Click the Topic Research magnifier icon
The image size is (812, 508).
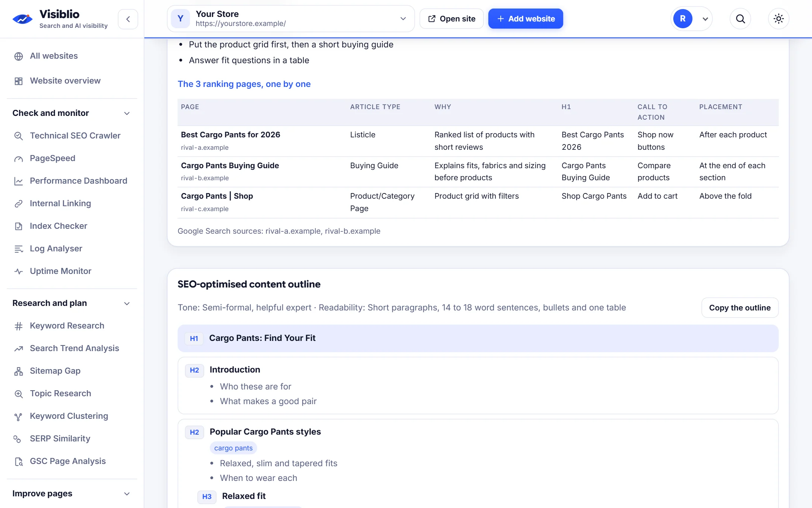click(18, 394)
